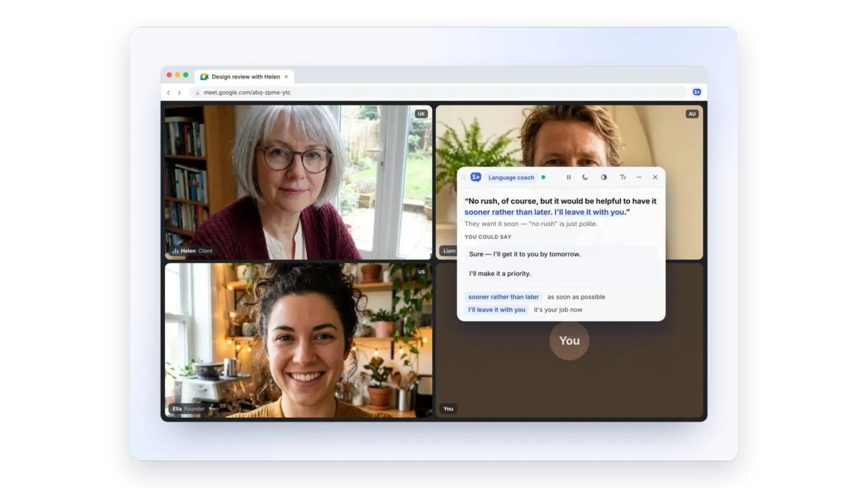Open the browser extension icon in toolbar

[697, 92]
